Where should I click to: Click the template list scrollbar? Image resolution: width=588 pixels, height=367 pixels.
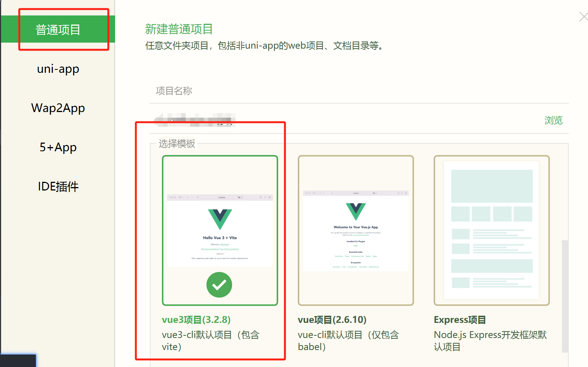tap(565, 296)
